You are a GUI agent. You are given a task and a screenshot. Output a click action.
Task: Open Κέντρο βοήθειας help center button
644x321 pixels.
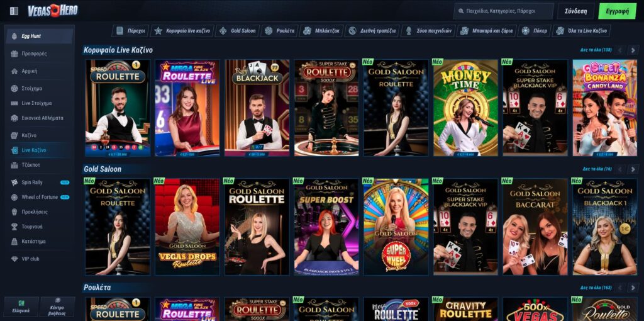coord(57,307)
